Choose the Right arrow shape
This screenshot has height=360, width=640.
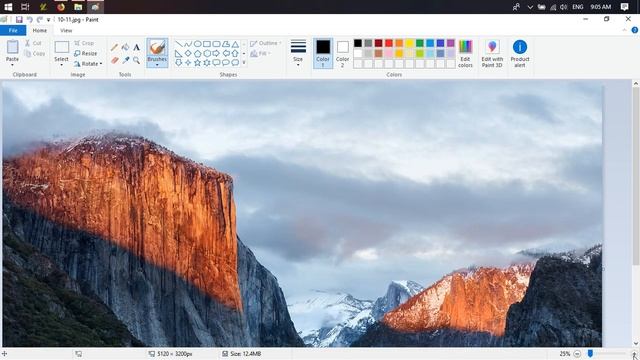[216, 53]
